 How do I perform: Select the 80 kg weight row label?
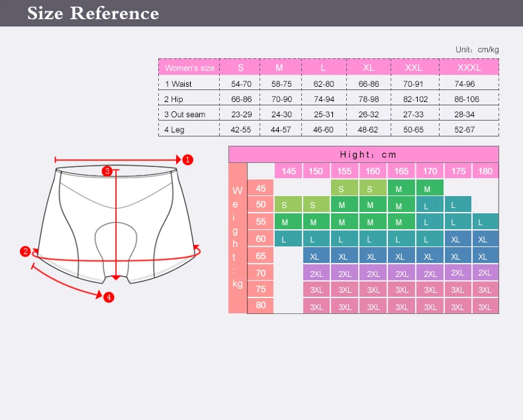tap(260, 305)
